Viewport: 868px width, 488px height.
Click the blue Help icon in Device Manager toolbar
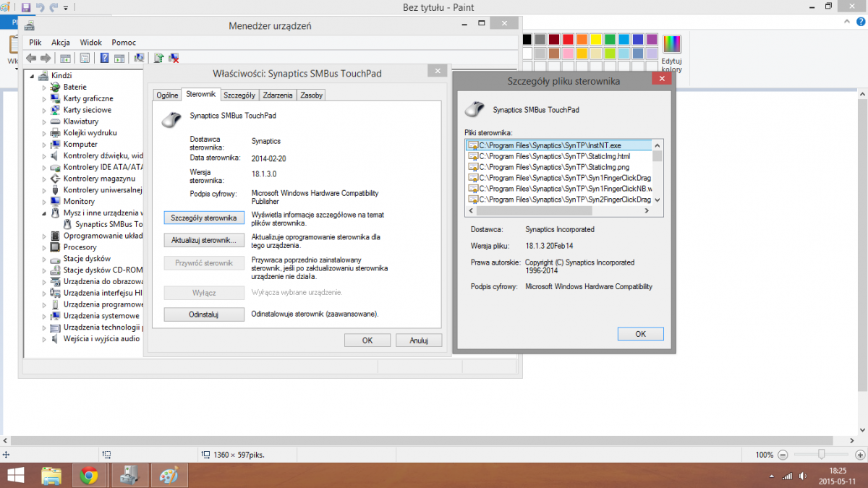[104, 58]
